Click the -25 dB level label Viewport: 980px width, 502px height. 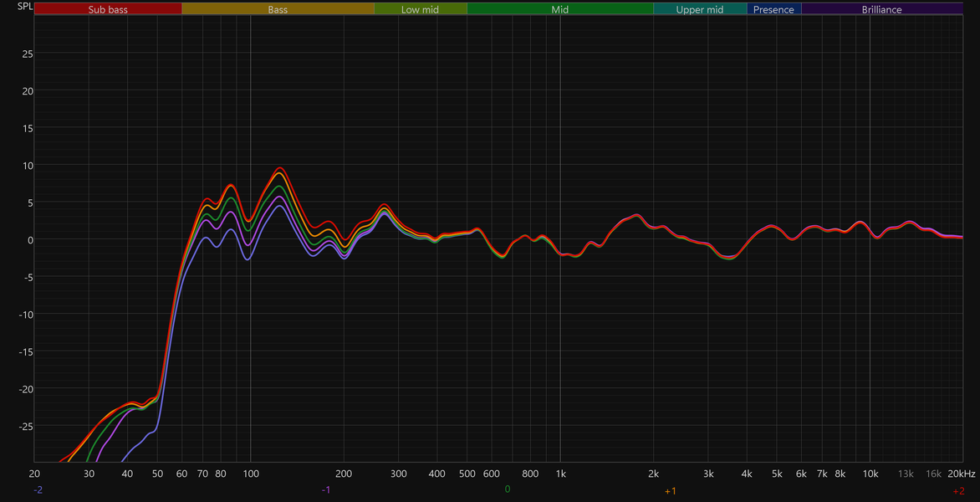[x=26, y=426]
